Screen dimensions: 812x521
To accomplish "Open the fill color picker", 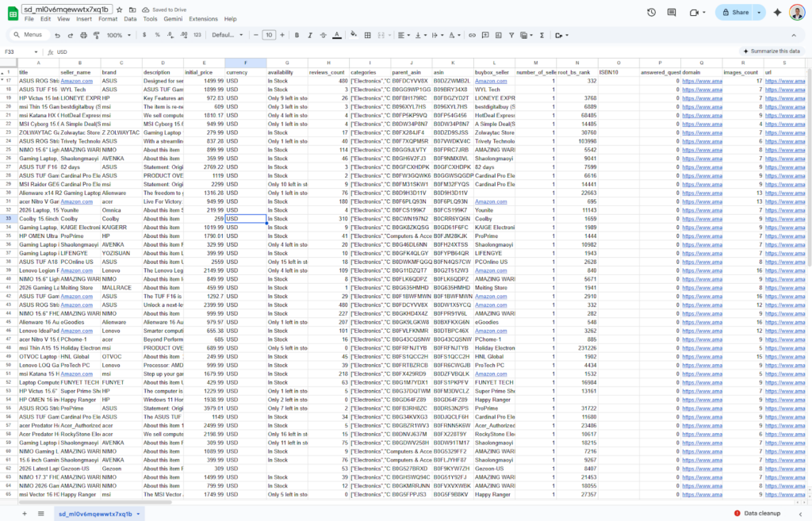I will (x=354, y=35).
